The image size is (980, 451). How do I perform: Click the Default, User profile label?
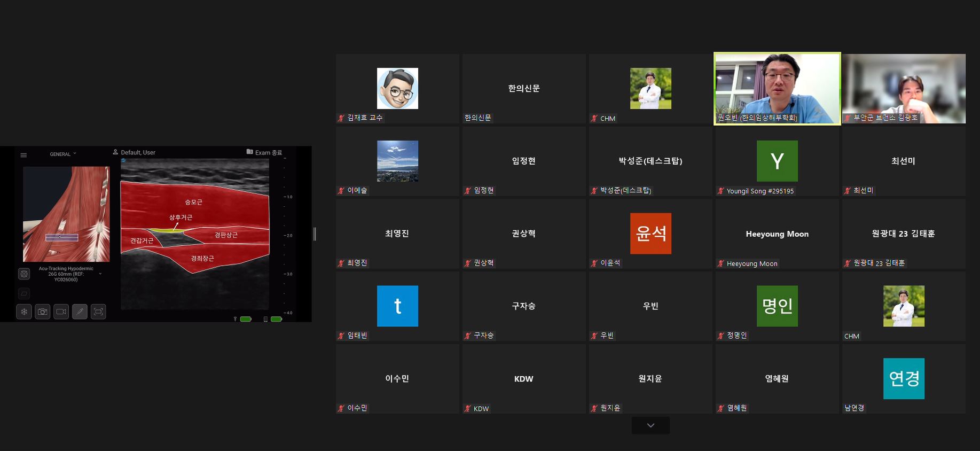[x=134, y=152]
